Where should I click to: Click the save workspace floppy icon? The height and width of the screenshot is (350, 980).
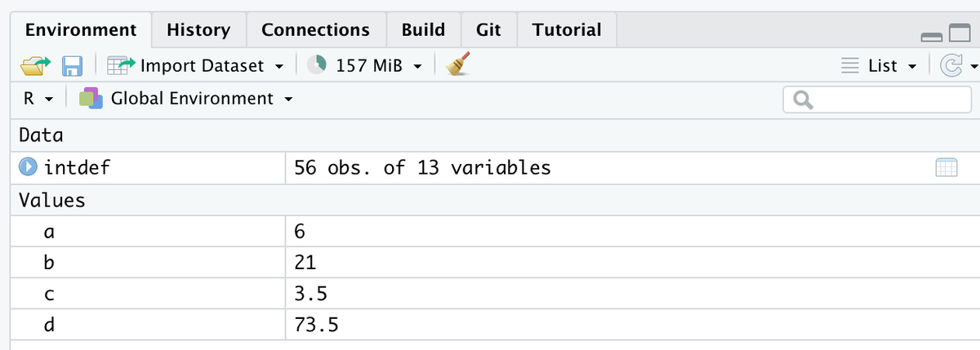[x=71, y=65]
